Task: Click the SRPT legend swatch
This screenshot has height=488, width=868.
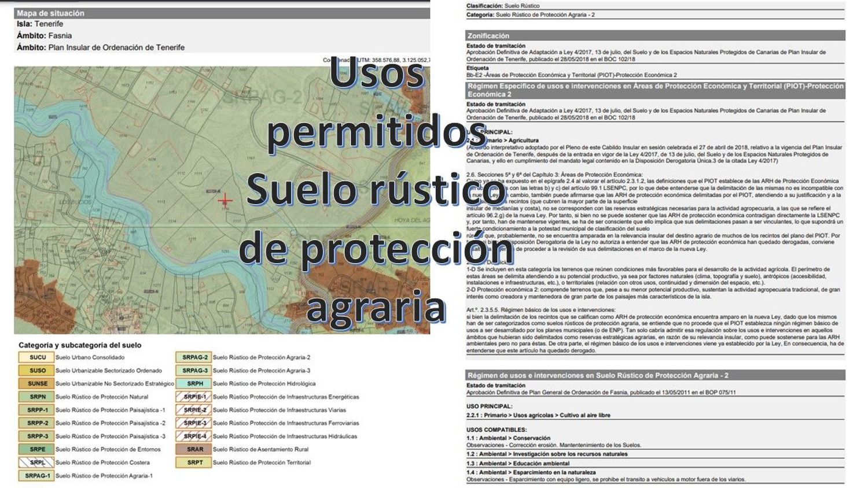Action: pyautogui.click(x=194, y=463)
